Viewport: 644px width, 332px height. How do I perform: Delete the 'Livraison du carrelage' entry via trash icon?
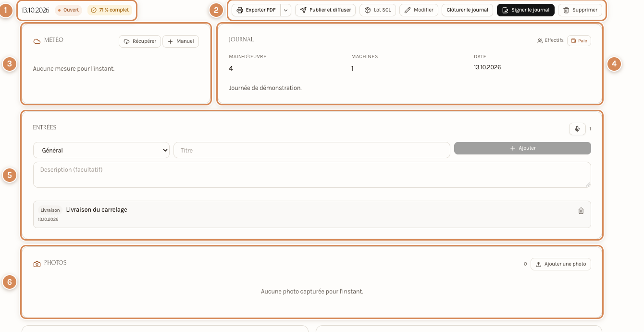[581, 211]
